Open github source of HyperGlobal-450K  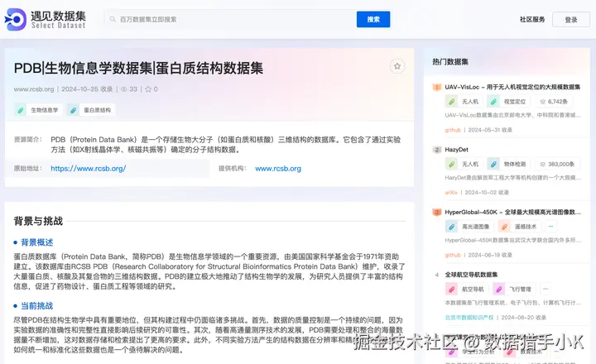[x=453, y=255]
